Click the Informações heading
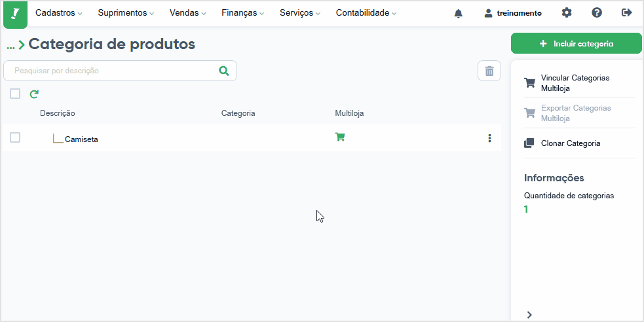Viewport: 644px width, 322px height. tap(554, 177)
